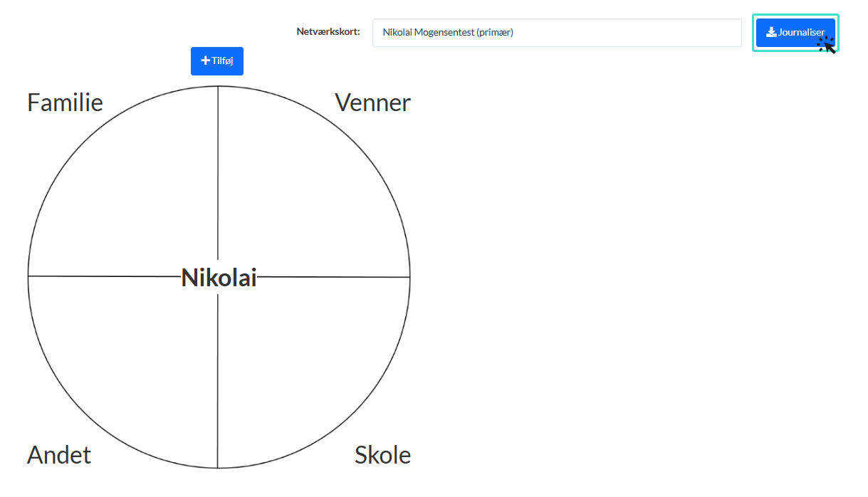Click the download icon on the Journaliser button

pos(770,32)
